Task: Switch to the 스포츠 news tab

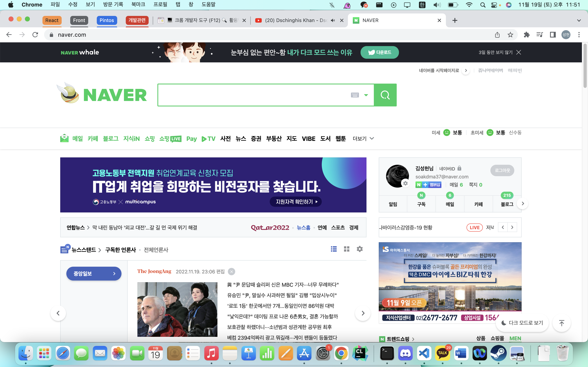Action: coord(338,228)
